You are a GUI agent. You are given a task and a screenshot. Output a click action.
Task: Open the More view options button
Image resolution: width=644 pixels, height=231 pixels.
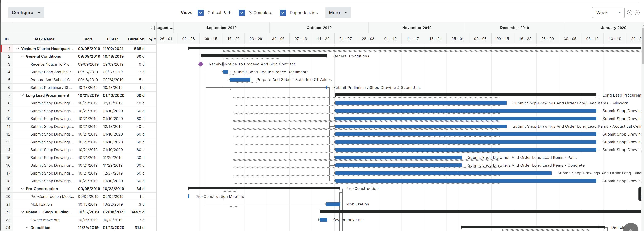(x=338, y=13)
